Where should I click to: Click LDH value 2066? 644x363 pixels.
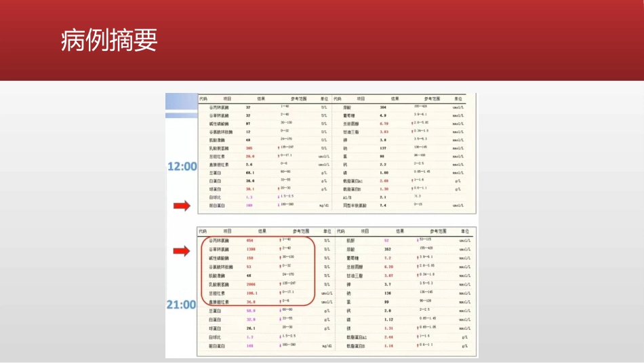251,284
